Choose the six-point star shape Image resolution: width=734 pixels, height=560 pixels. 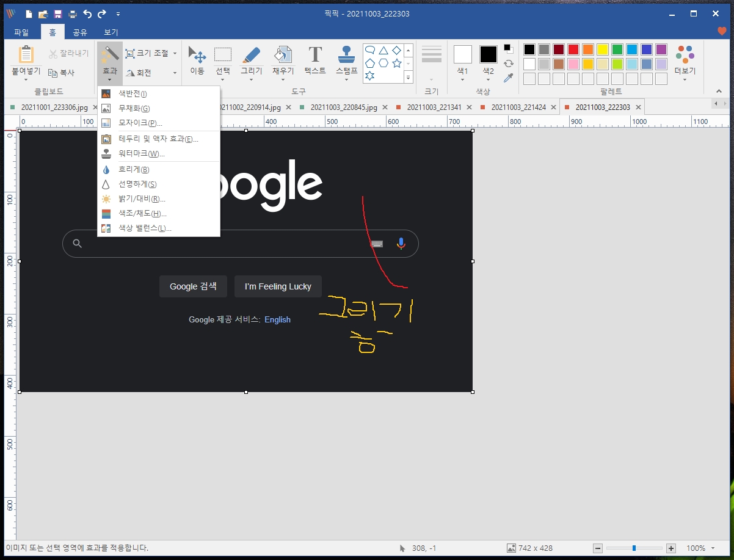click(370, 76)
